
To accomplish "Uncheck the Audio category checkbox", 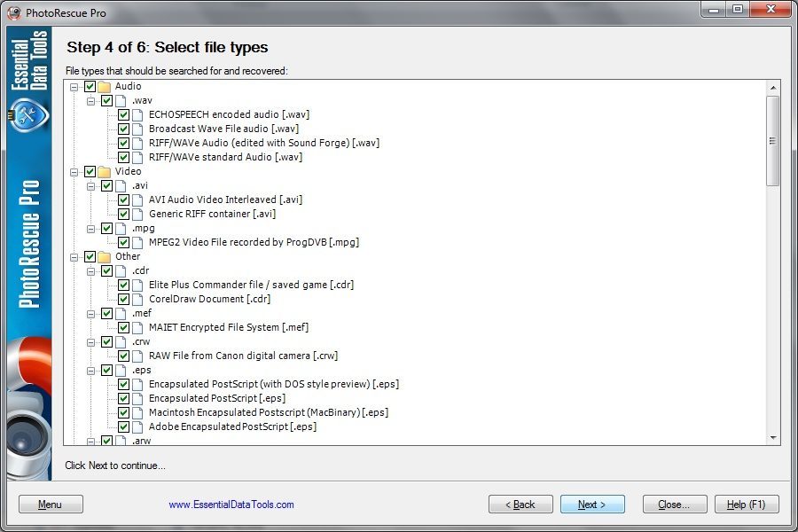I will (x=90, y=87).
